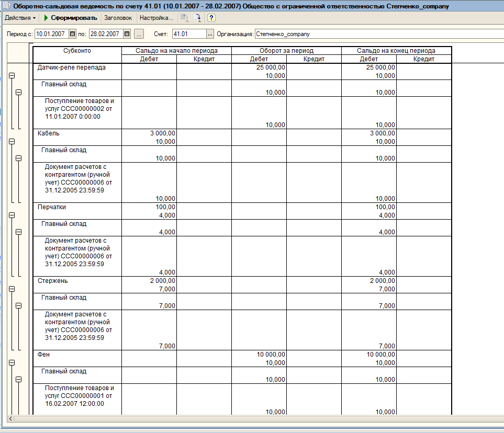Select the Сальдо на конец периода header
This screenshot has height=433, width=504.
(x=396, y=50)
